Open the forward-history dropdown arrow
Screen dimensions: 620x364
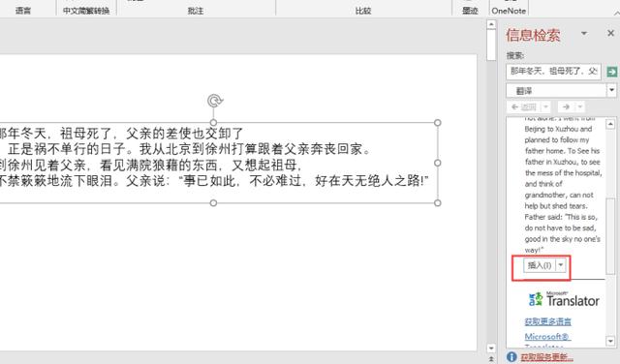(x=579, y=106)
